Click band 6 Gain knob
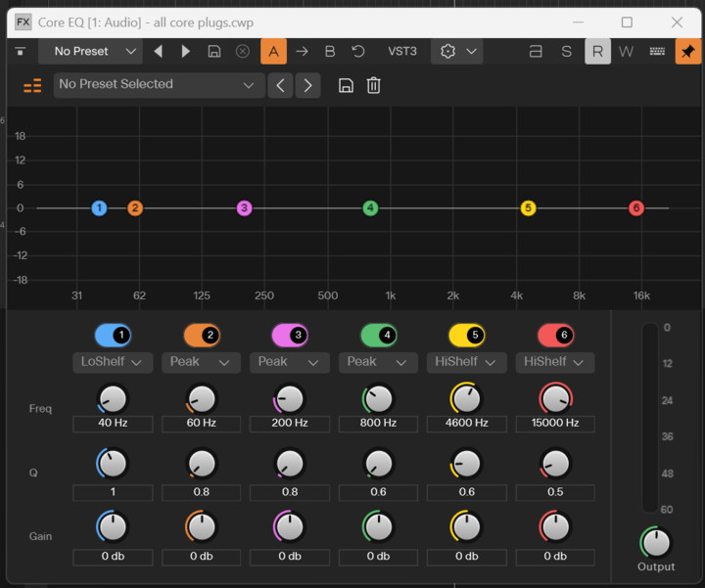Viewport: 705px width, 588px height. click(555, 527)
